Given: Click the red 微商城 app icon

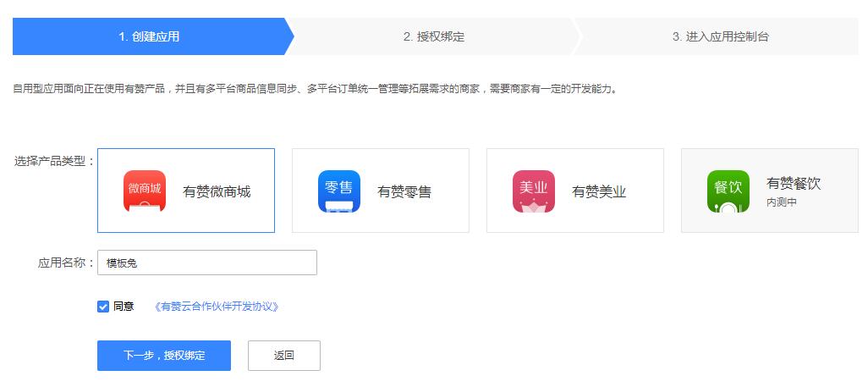Looking at the screenshot, I should click(145, 191).
